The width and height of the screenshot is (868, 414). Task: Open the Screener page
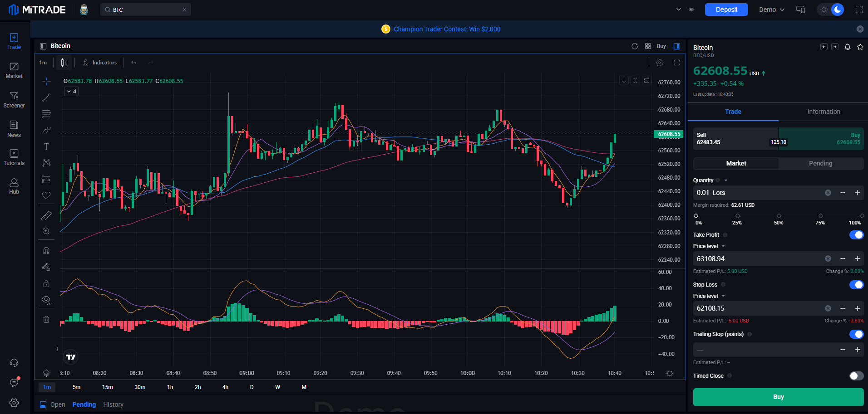(x=14, y=100)
